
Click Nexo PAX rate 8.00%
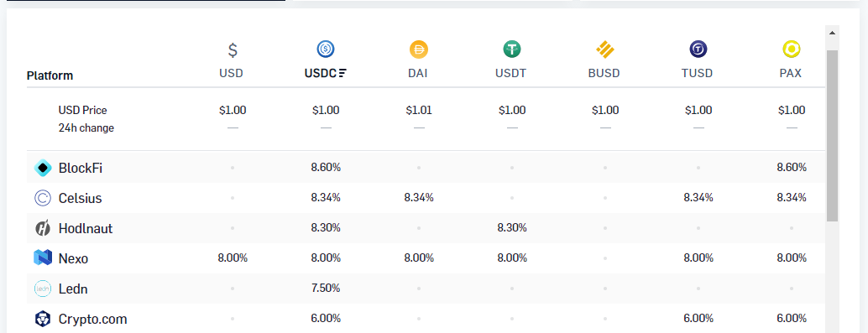792,258
